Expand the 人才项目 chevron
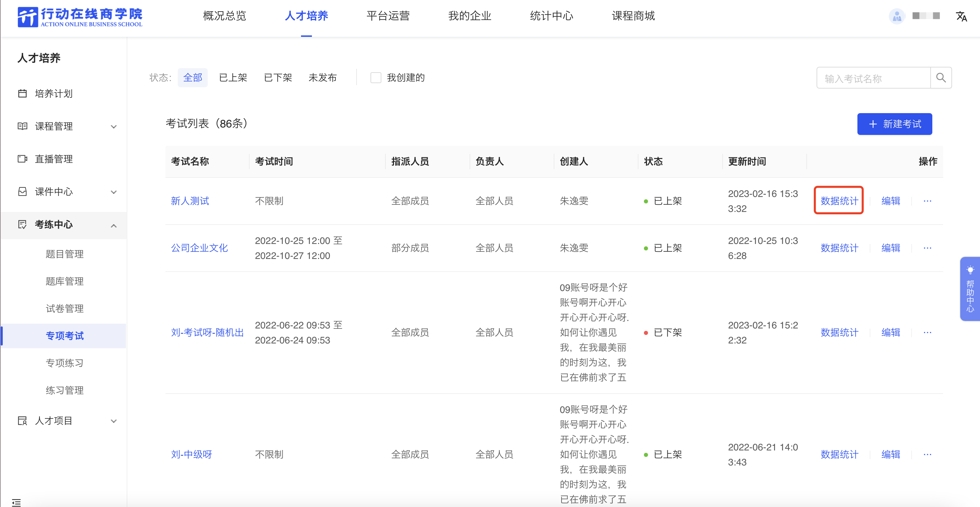This screenshot has height=507, width=980. pyautogui.click(x=113, y=421)
